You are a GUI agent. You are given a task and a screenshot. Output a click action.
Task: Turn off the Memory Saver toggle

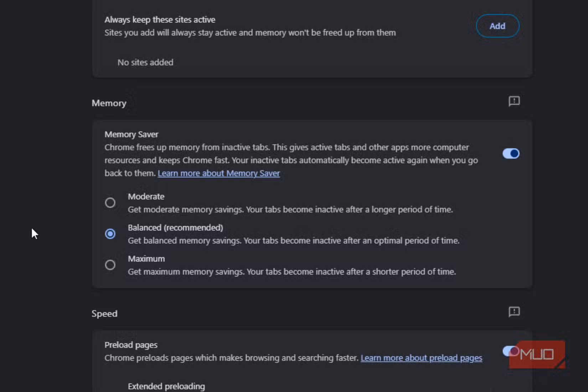[511, 154]
